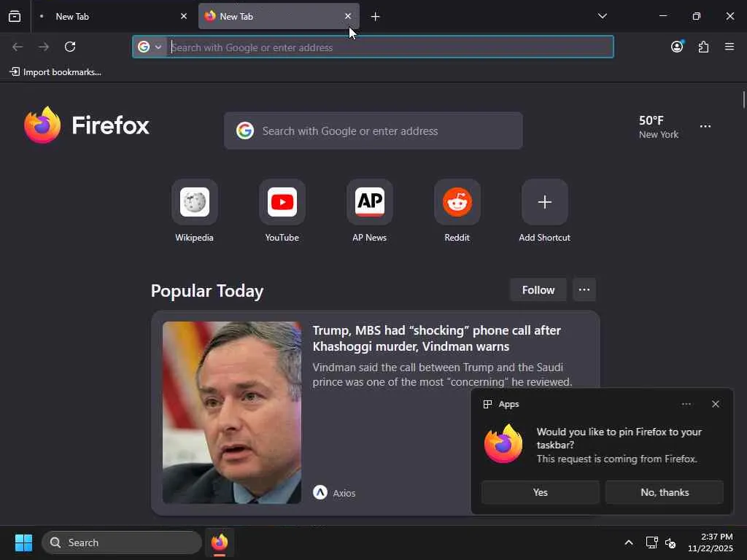
Task: Close the first New Tab
Action: coord(183,16)
